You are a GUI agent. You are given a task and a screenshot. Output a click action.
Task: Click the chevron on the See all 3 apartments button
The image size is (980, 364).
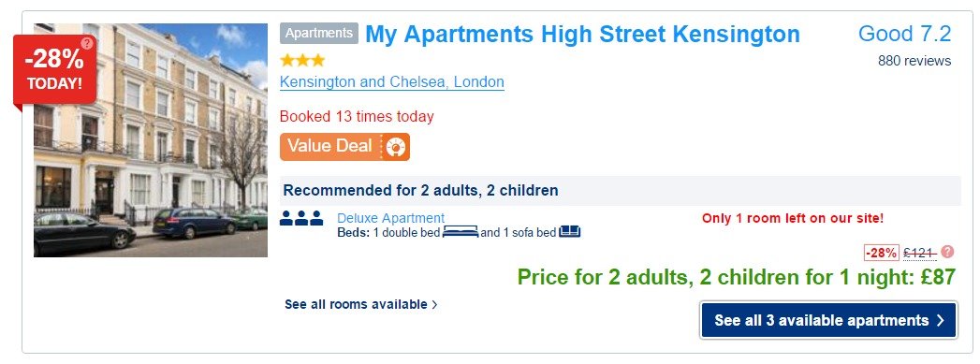pyautogui.click(x=941, y=321)
